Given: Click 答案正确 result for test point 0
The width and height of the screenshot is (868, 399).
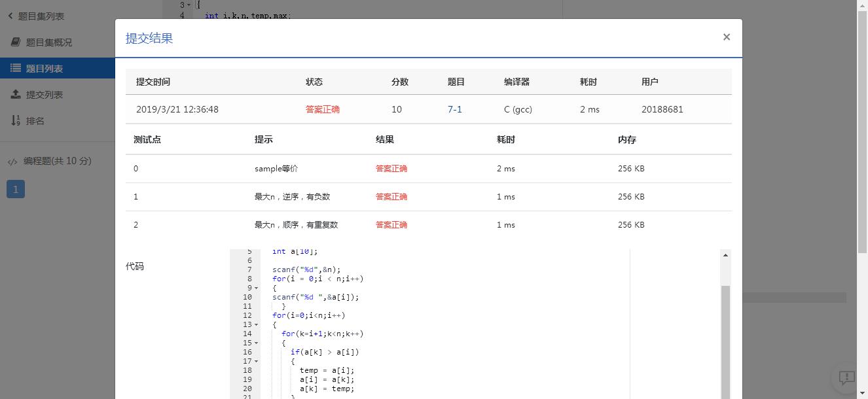Looking at the screenshot, I should coord(391,168).
